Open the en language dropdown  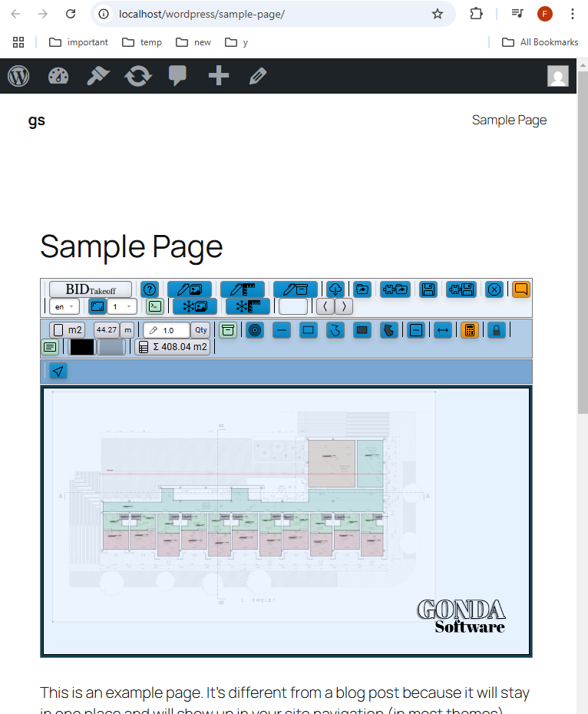point(64,306)
